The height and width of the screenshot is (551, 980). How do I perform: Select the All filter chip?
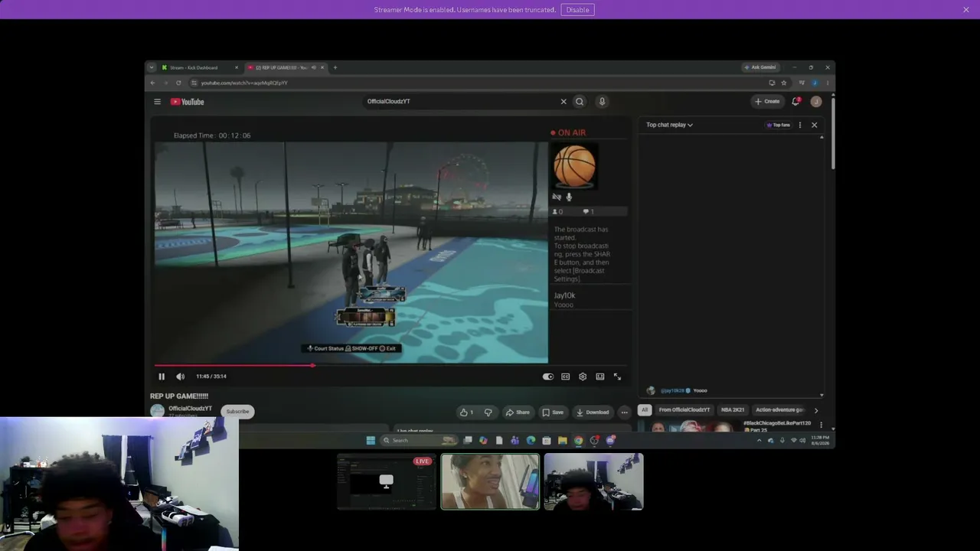click(645, 410)
